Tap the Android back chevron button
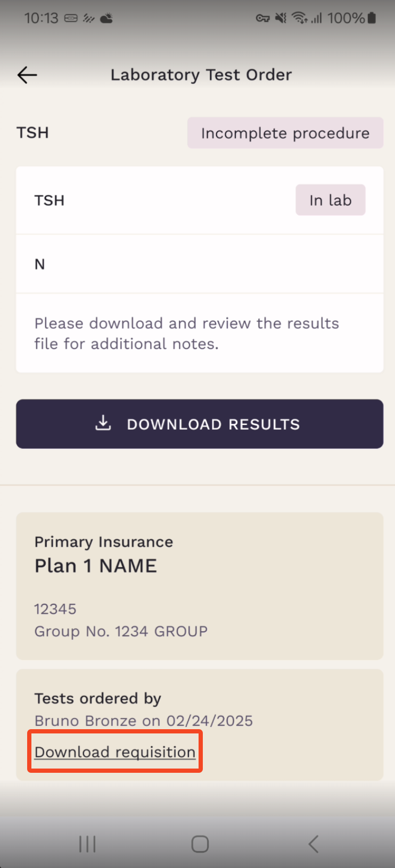This screenshot has width=395, height=868. click(313, 844)
